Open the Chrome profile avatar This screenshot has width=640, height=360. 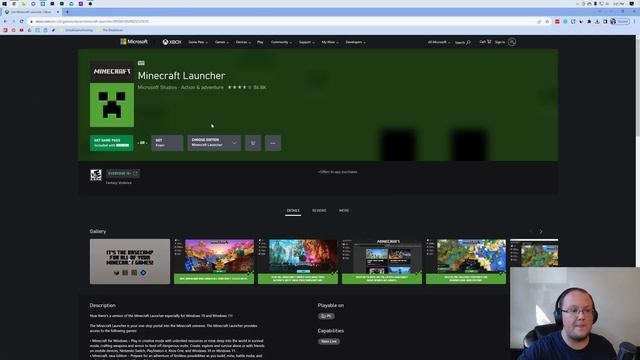[x=613, y=21]
